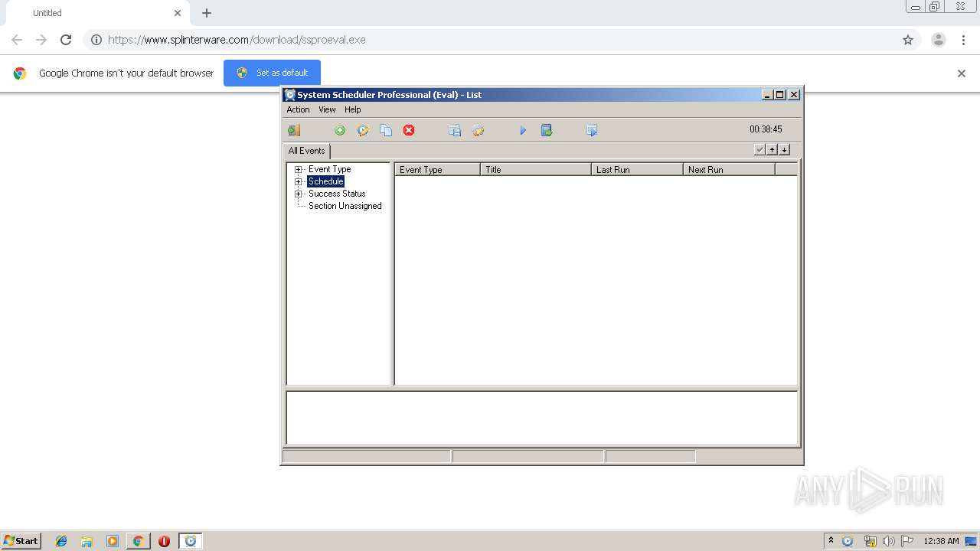The height and width of the screenshot is (551, 980).
Task: Sort by Title column header
Action: tap(536, 170)
